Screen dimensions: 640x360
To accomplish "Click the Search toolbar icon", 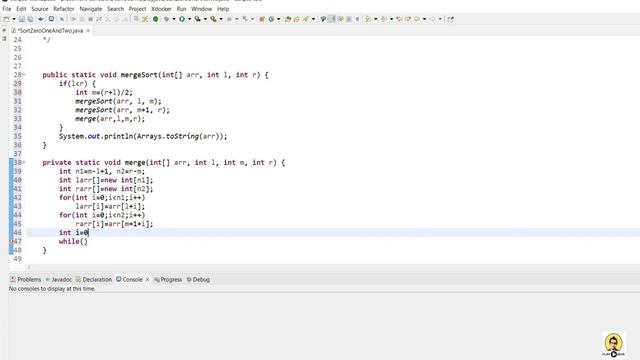I will [306, 19].
